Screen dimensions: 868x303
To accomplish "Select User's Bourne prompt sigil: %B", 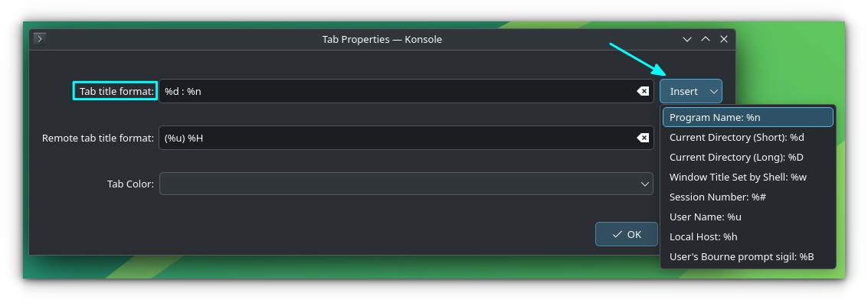I will coord(748,256).
